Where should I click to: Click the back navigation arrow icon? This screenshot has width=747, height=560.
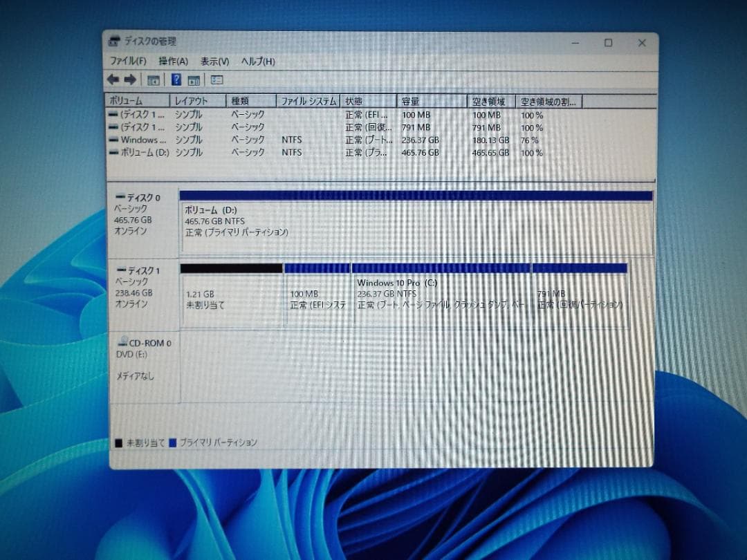(x=113, y=80)
